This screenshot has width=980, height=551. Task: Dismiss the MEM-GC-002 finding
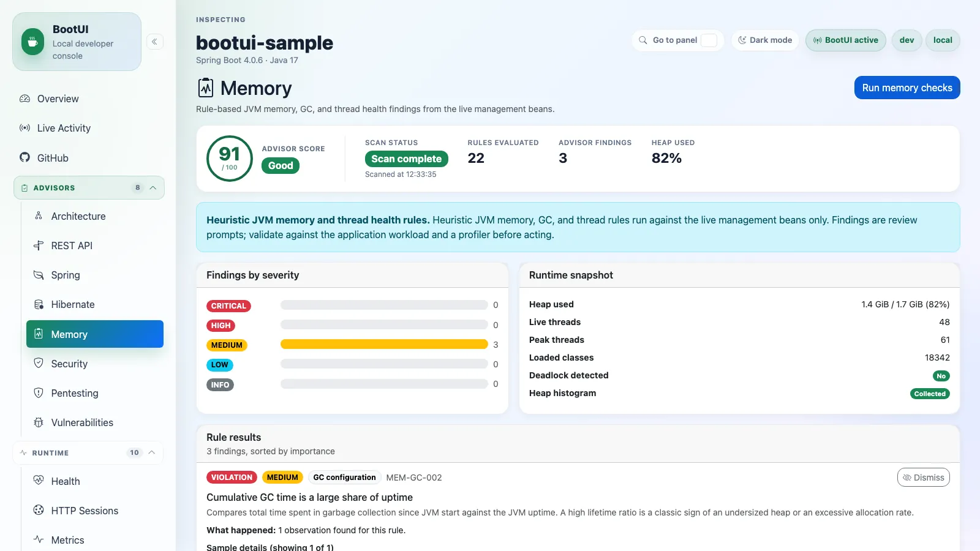924,478
